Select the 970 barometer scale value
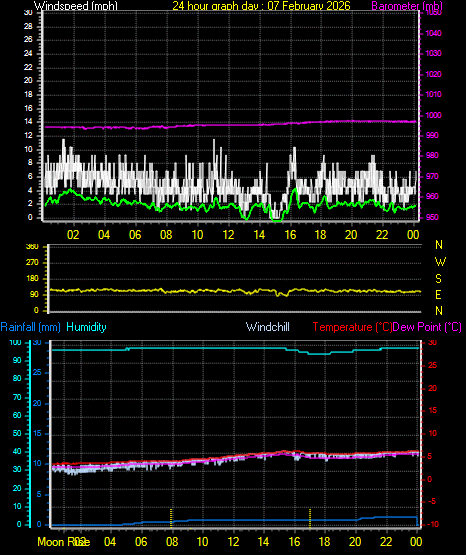466x555 pixels. 432,176
